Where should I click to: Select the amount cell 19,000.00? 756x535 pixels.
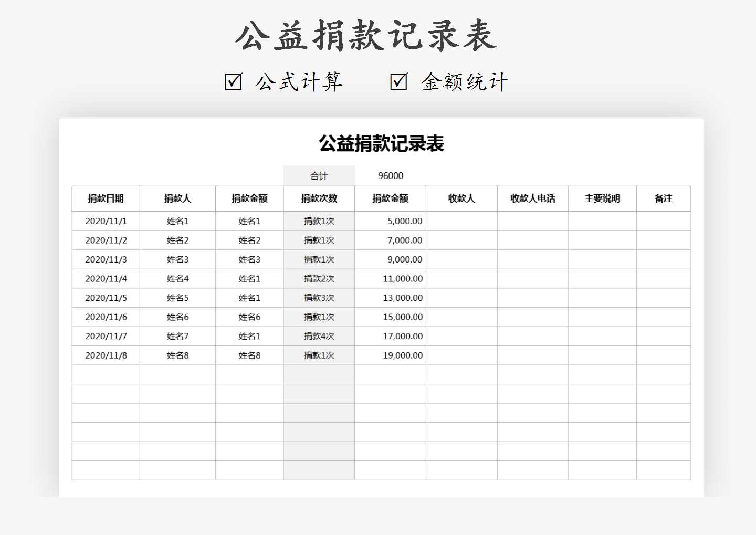402,355
